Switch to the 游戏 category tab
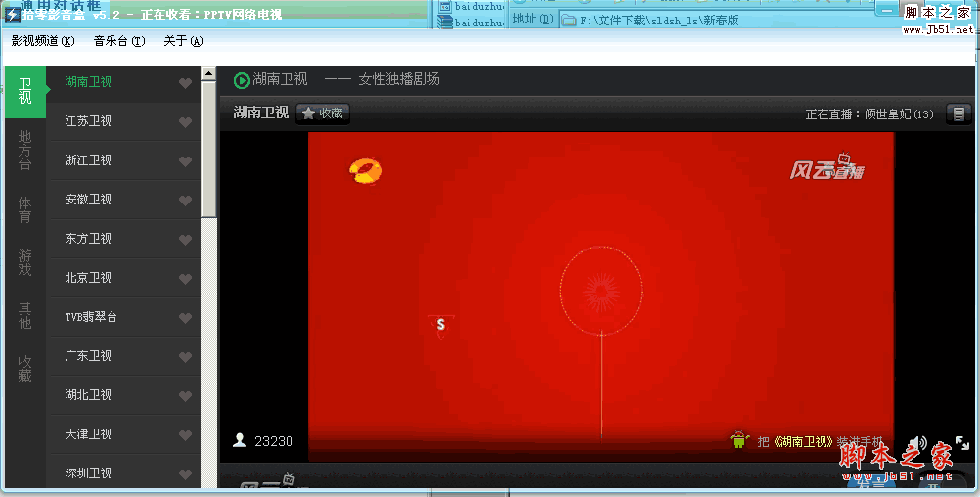 25,262
